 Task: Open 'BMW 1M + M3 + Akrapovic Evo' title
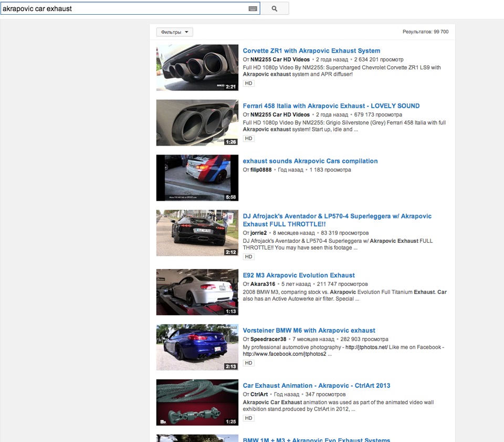(x=316, y=439)
